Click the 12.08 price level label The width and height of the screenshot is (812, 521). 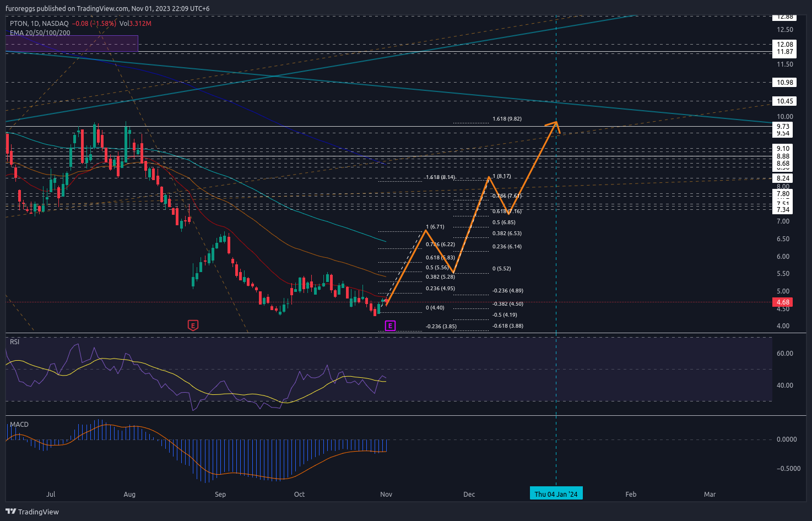(785, 45)
